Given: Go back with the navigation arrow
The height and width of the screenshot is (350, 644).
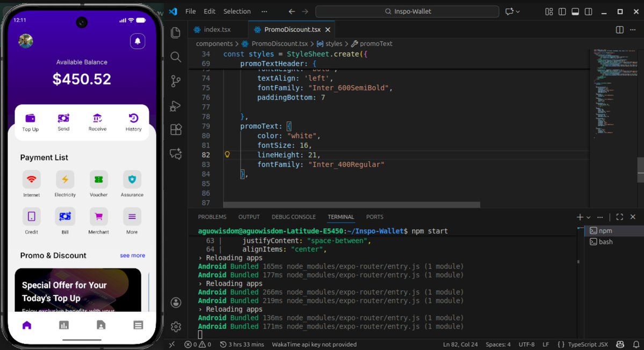Looking at the screenshot, I should click(x=292, y=11).
